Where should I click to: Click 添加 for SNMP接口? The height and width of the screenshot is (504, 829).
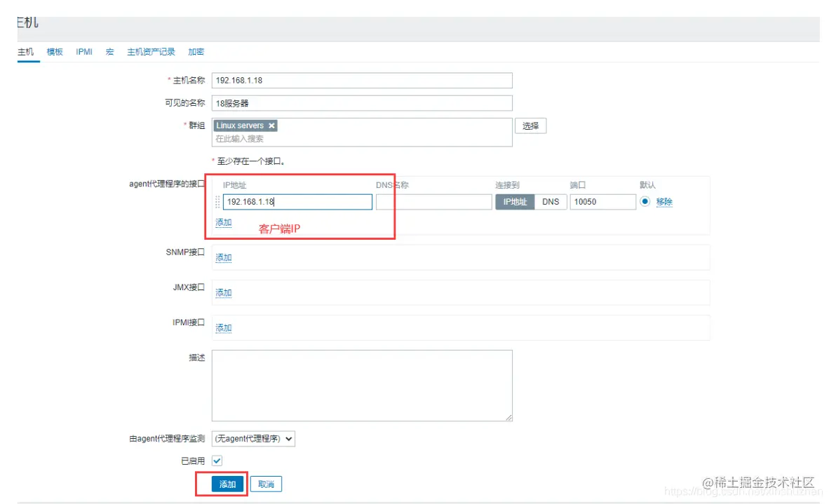(224, 258)
